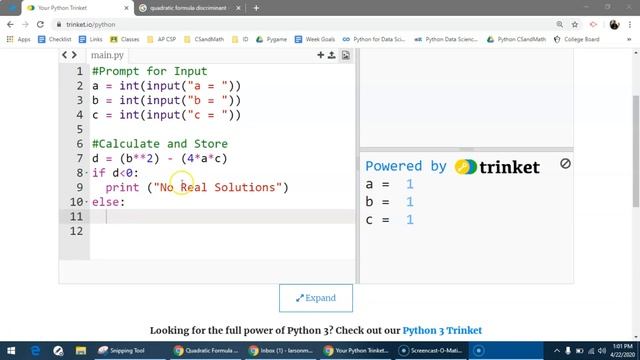Click the handle above the output console

click(467, 150)
